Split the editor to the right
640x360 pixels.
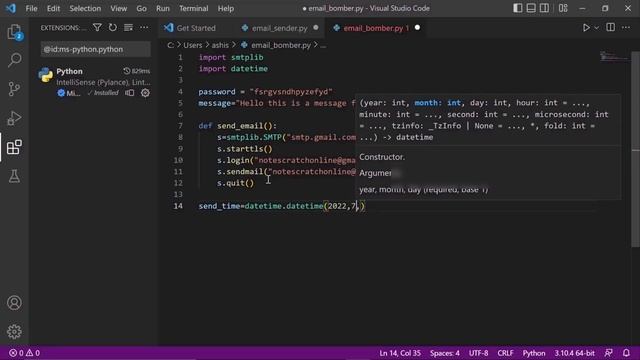point(611,27)
